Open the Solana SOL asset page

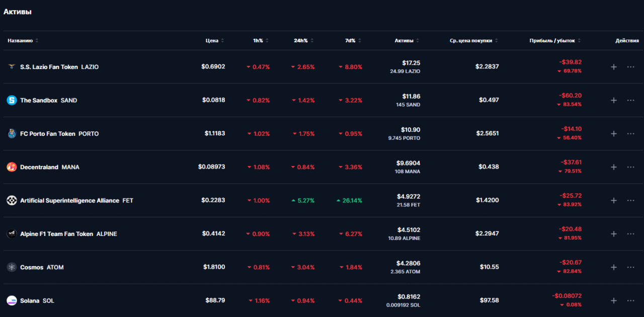37,300
